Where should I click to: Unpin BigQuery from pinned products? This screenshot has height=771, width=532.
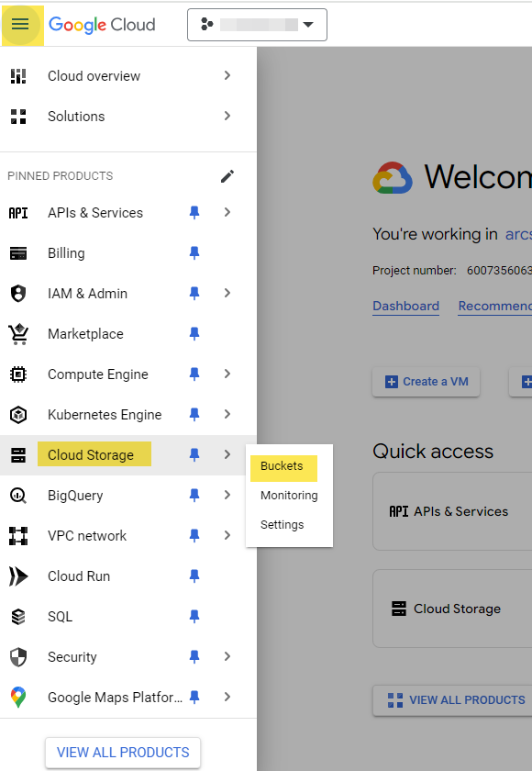[x=194, y=495]
